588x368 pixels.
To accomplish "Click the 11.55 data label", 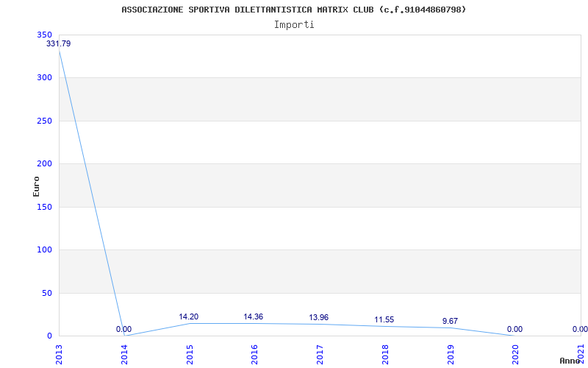I will [x=384, y=319].
